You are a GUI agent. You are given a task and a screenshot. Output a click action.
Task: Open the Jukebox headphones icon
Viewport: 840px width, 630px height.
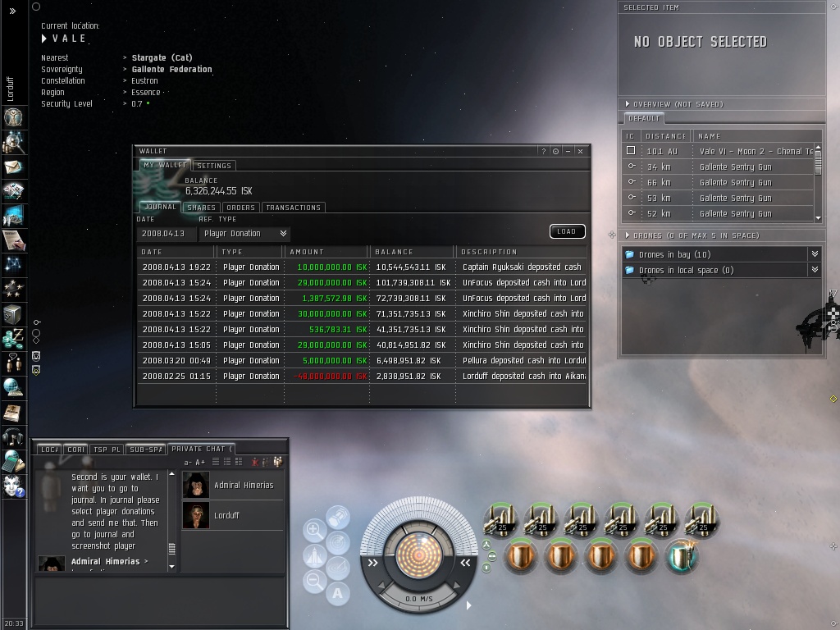tap(13, 436)
